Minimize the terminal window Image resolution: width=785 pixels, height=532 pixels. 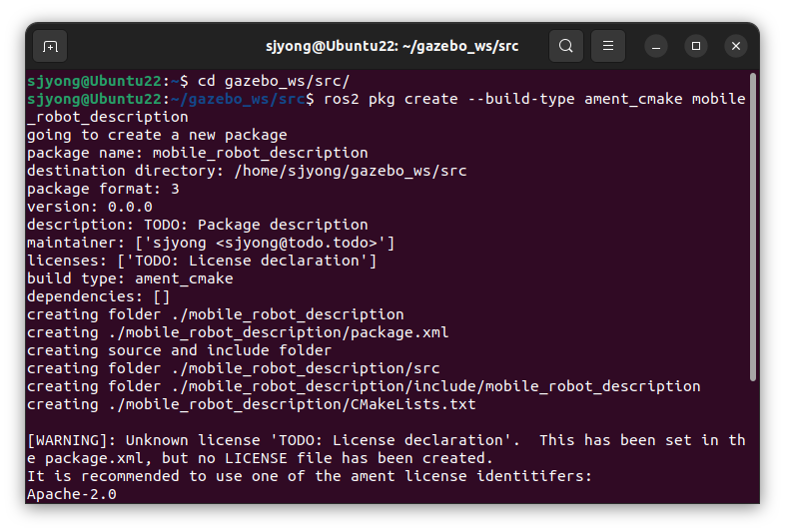656,47
